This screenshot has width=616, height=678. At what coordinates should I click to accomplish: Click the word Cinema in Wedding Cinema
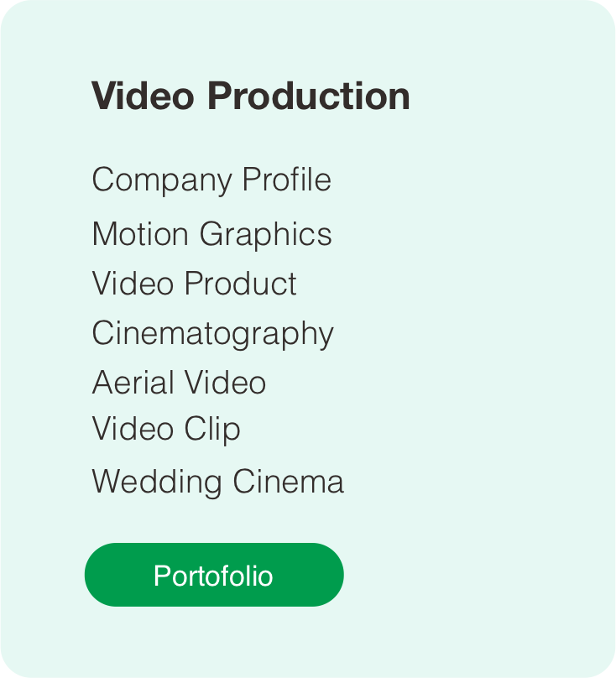point(288,482)
